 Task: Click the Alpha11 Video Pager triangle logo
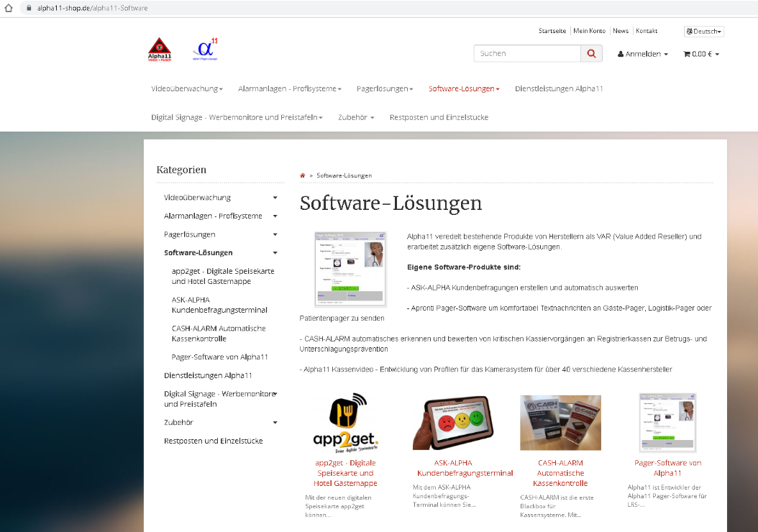click(x=160, y=50)
